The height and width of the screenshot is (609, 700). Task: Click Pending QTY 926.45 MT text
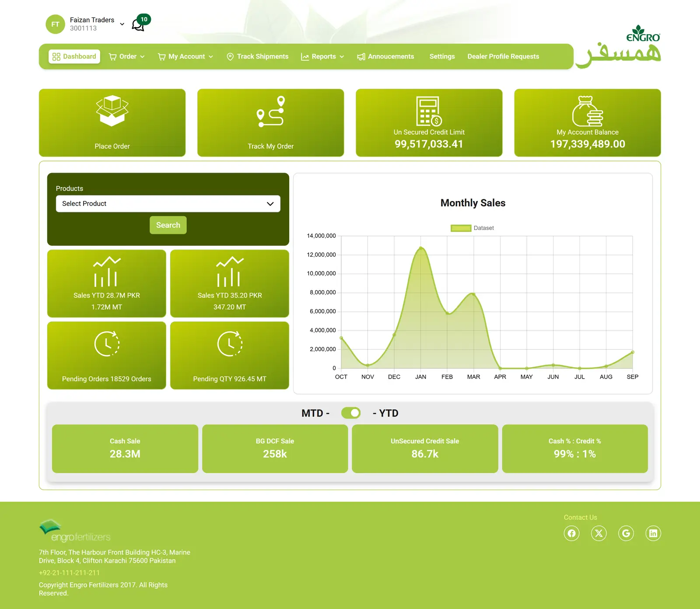click(230, 379)
